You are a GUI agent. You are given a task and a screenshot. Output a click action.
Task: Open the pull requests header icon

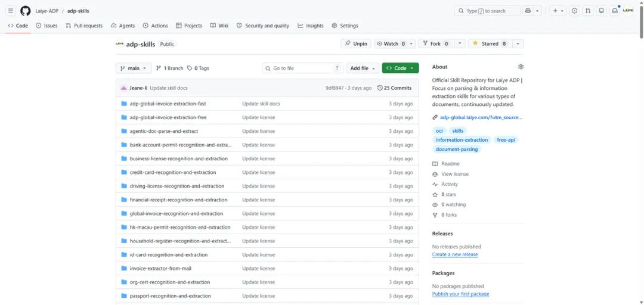pos(588,11)
